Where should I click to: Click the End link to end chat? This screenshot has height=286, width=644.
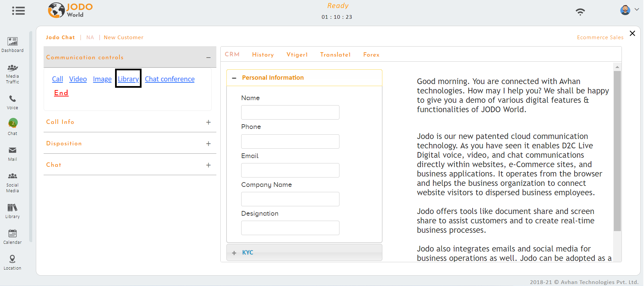tap(61, 93)
